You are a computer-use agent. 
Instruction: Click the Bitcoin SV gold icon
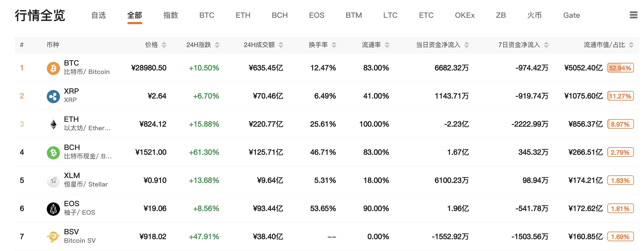[53, 237]
